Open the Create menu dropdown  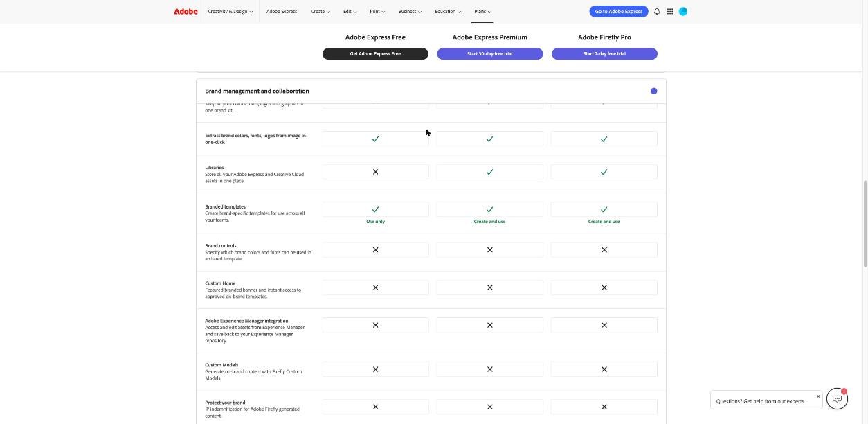320,11
